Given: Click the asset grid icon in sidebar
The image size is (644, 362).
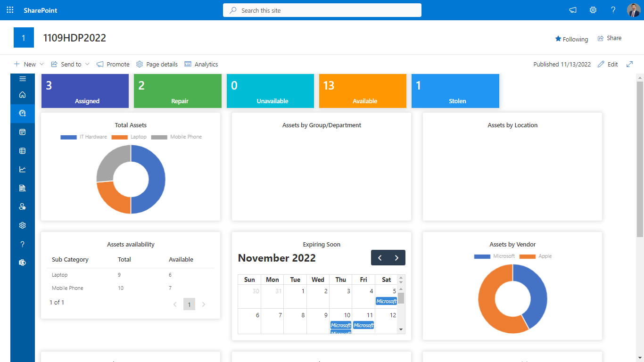Looking at the screenshot, I should (22, 150).
